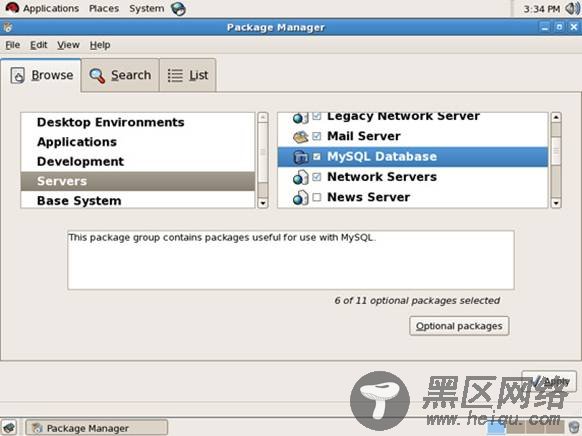The image size is (582, 436).
Task: Click package group list scroll up arrow
Action: click(556, 118)
